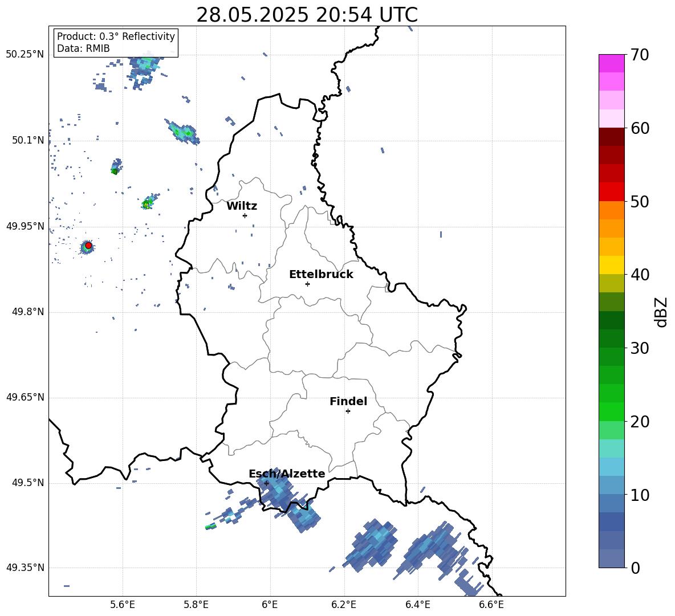Viewport: 675px width, 616px height.
Task: Click the Ettelbruck cross marker
Action: (x=307, y=284)
